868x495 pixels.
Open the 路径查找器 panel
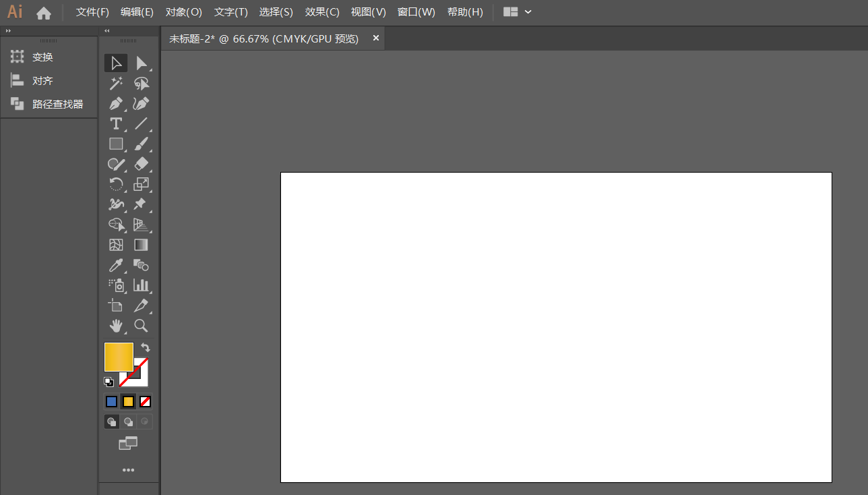tap(49, 105)
